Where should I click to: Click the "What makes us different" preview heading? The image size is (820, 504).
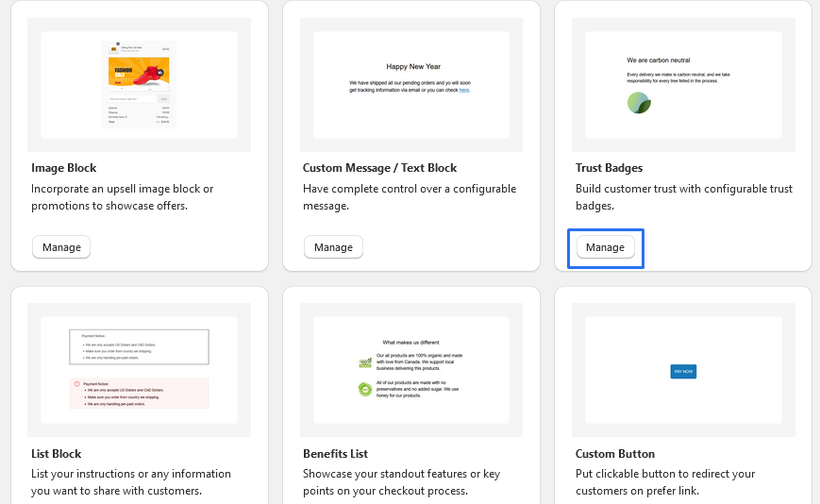tap(410, 342)
